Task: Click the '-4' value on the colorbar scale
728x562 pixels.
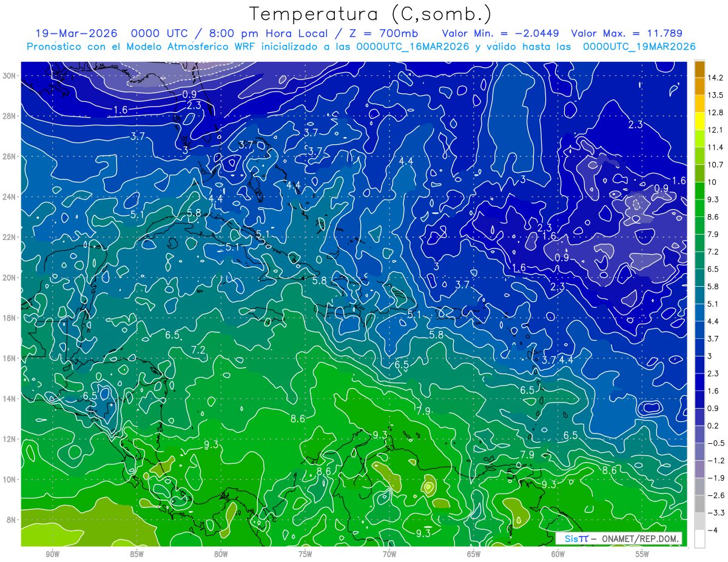Action: tap(713, 530)
